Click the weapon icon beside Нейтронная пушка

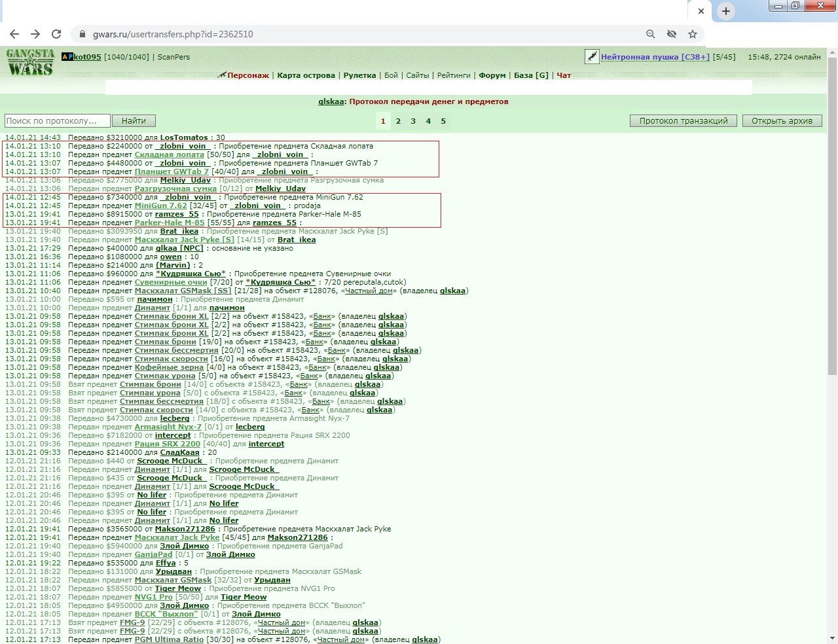[592, 57]
